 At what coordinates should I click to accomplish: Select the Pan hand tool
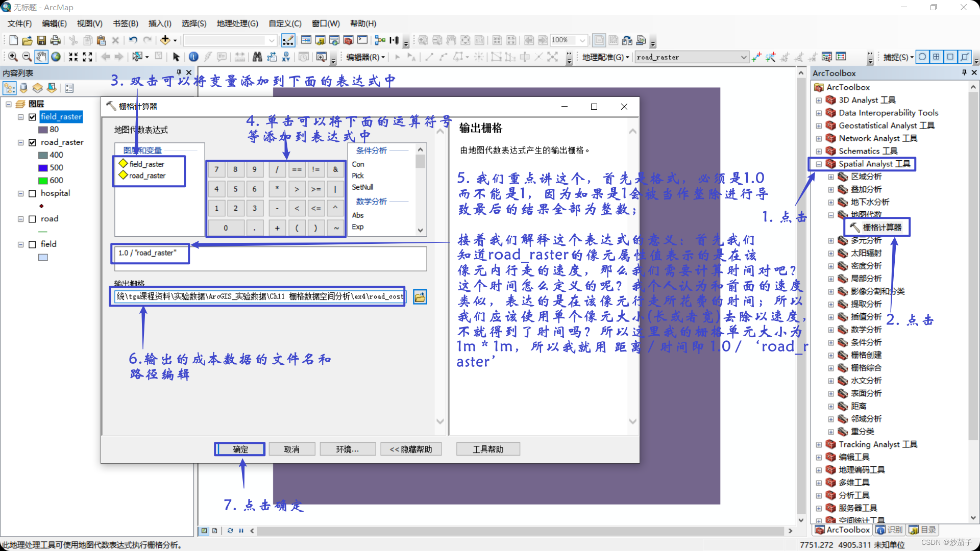(x=41, y=57)
